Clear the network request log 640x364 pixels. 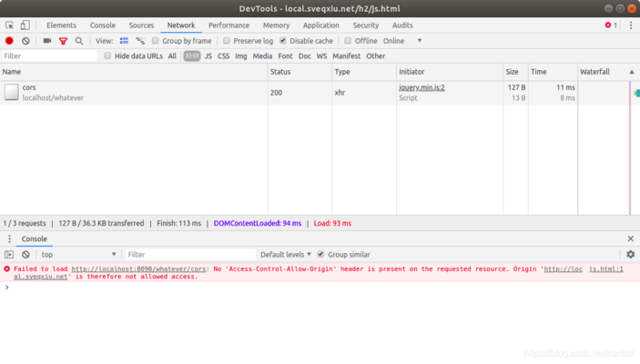25,41
